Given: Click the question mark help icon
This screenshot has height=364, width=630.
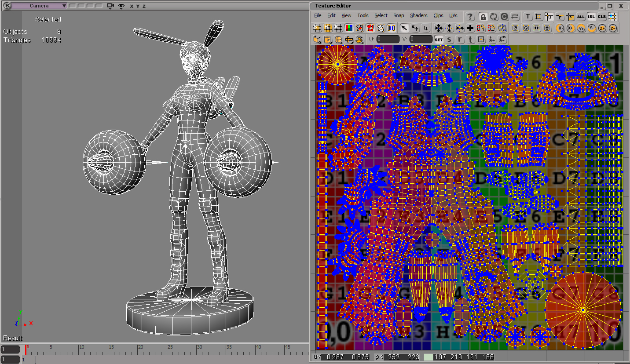Looking at the screenshot, I should pyautogui.click(x=470, y=17).
